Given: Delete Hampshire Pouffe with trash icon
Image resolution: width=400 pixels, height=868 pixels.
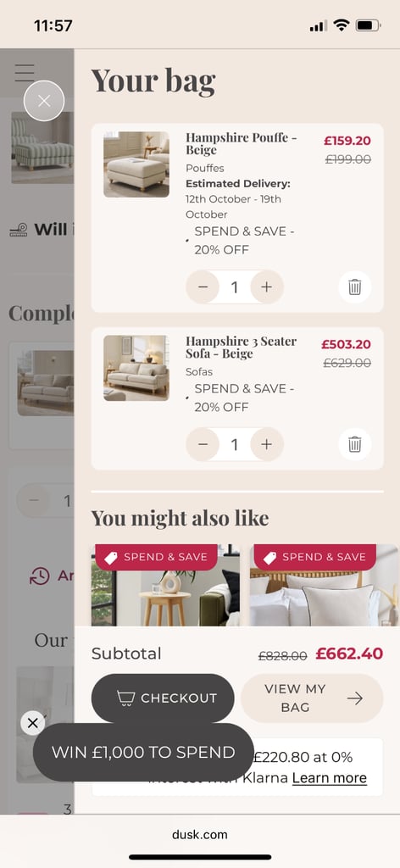Looking at the screenshot, I should pyautogui.click(x=354, y=287).
